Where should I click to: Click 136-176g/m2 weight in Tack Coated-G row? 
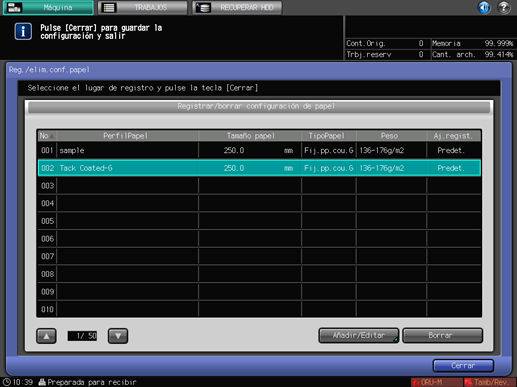coord(382,168)
